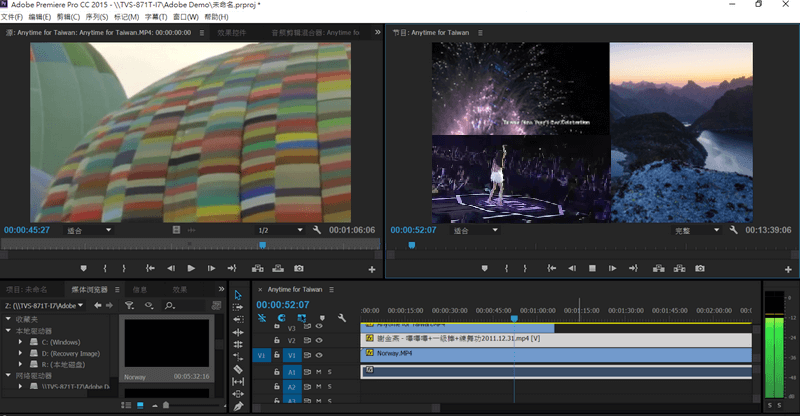Open Source monitor zoom level dropdown

88,230
